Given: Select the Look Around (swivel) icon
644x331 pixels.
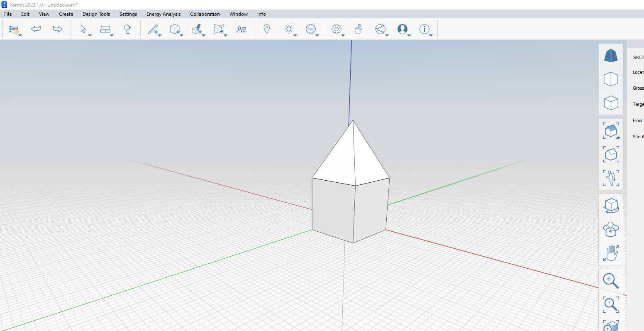Looking at the screenshot, I should pos(611,229).
